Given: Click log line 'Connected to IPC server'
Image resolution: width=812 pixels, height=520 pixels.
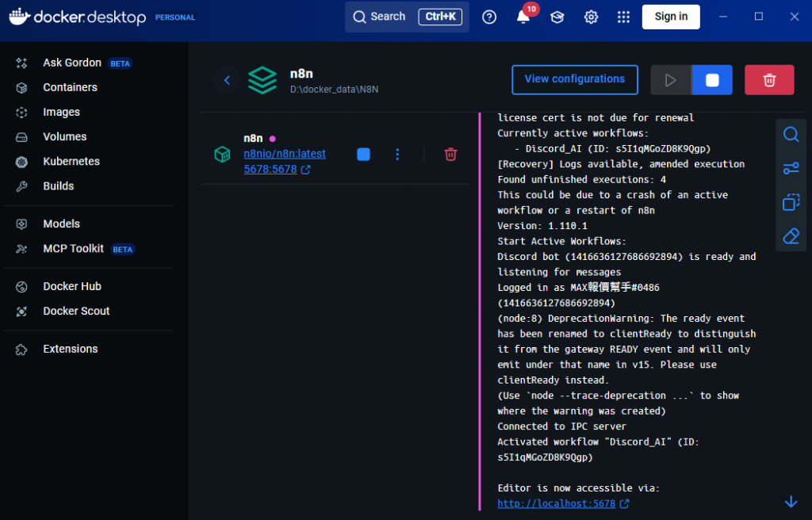Looking at the screenshot, I should click(x=561, y=426).
